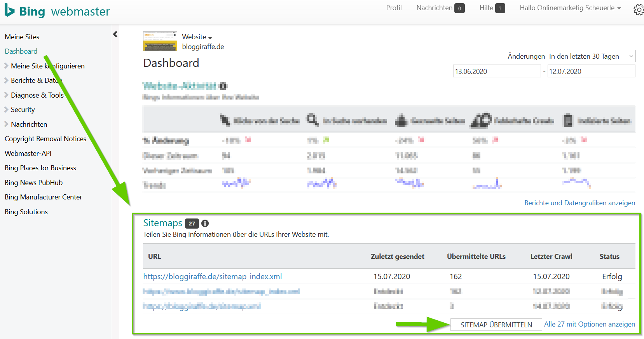Open the settings gear icon
The width and height of the screenshot is (644, 339).
coord(639,10)
